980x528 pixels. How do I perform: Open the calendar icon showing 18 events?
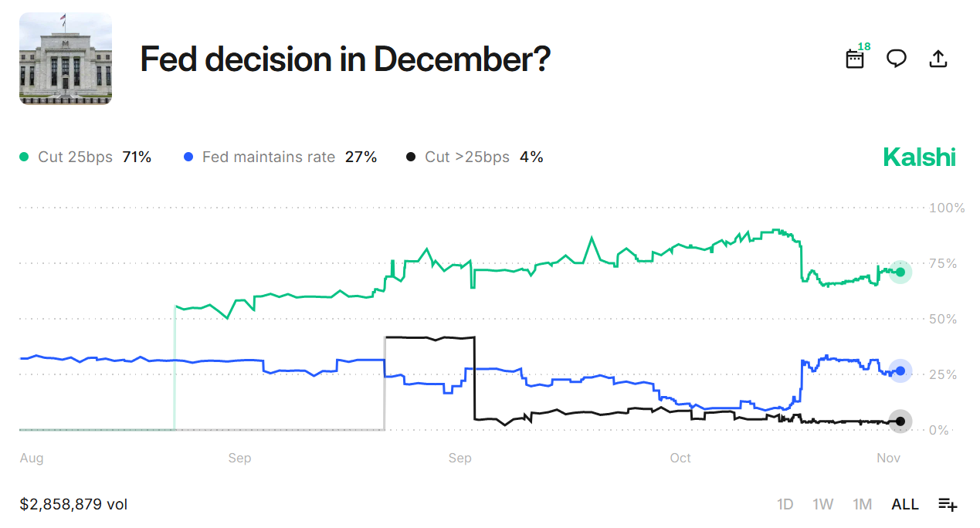(x=855, y=59)
